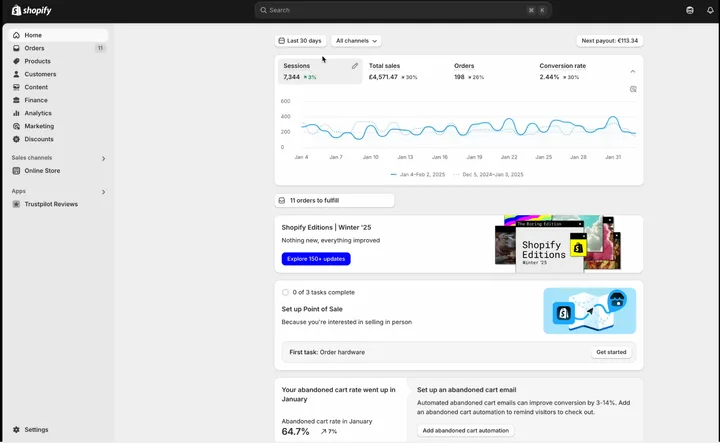Click the Discounts badge icon

[x=17, y=139]
